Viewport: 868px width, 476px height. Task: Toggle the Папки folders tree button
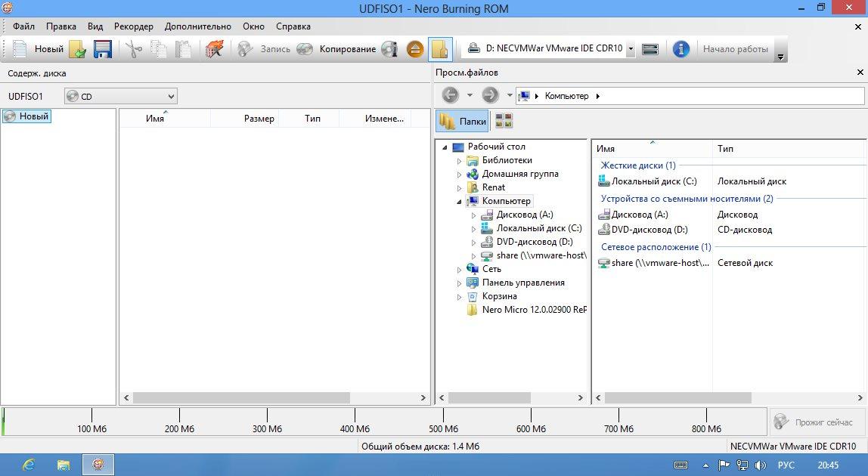click(x=462, y=121)
